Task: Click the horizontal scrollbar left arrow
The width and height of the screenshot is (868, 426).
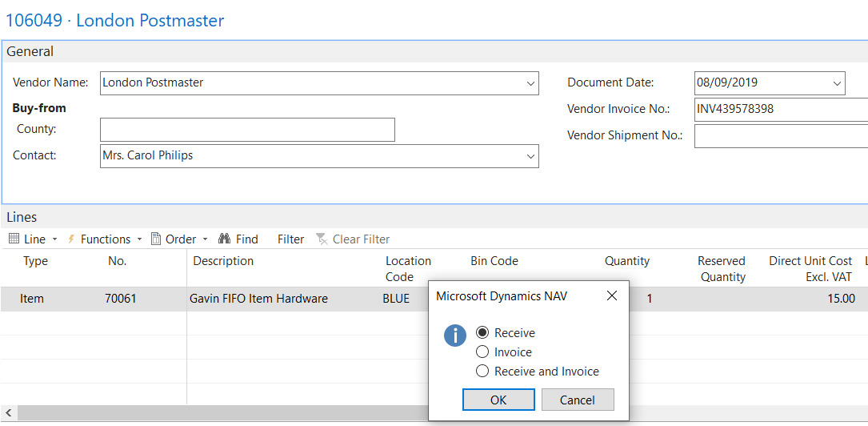Action: (x=7, y=413)
